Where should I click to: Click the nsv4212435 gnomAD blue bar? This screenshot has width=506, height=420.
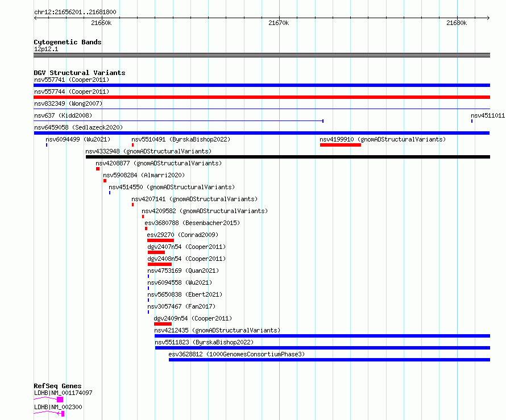322,336
